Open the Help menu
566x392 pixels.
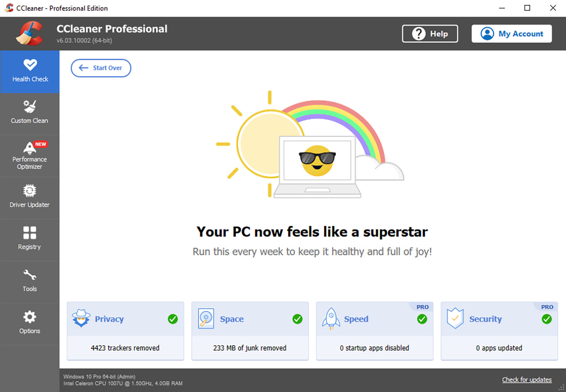click(x=430, y=34)
